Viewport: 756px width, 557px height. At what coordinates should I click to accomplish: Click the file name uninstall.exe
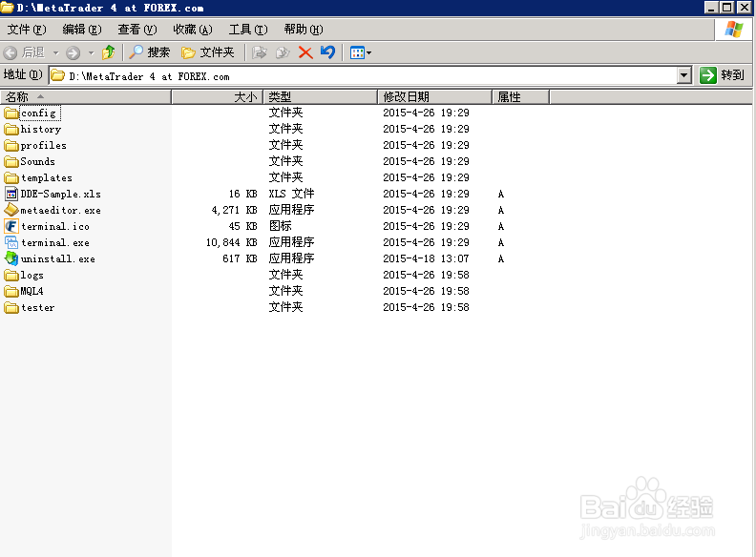pyautogui.click(x=58, y=259)
